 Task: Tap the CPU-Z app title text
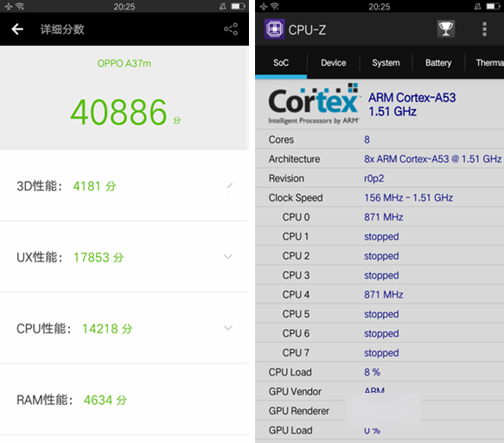pos(307,30)
